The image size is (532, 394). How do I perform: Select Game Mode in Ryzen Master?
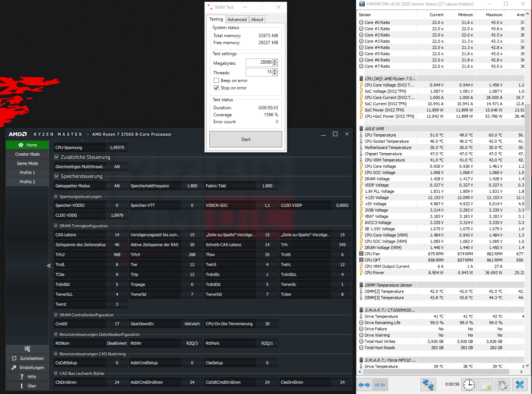pyautogui.click(x=27, y=163)
